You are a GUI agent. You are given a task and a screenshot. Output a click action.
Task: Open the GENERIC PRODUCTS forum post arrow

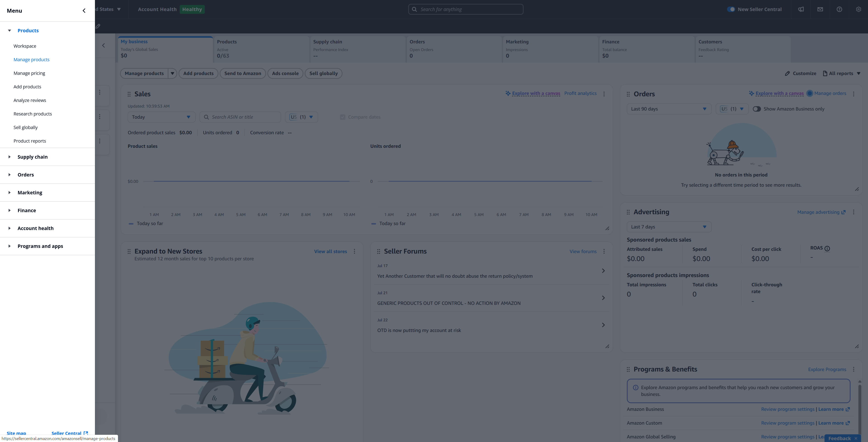click(x=603, y=298)
